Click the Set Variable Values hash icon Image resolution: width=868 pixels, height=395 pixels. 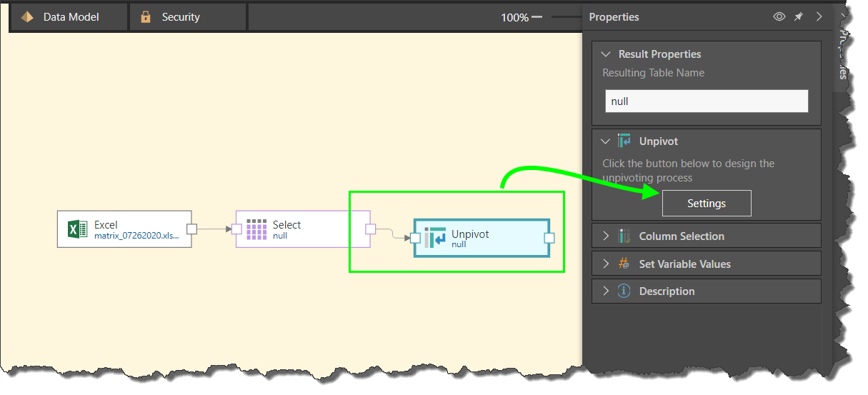click(624, 264)
